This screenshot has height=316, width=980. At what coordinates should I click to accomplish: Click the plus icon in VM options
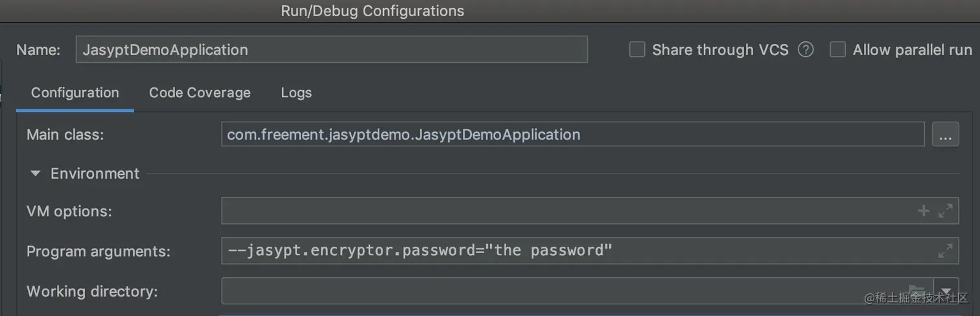point(924,211)
